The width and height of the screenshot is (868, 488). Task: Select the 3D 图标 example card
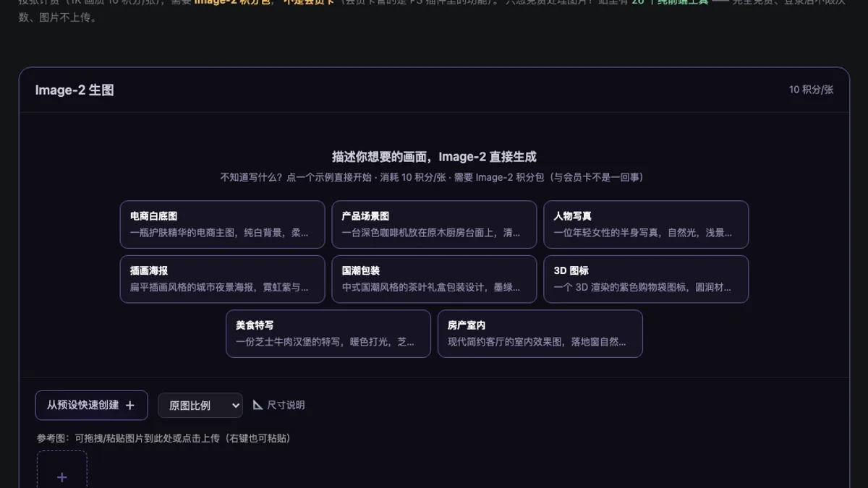coord(646,279)
